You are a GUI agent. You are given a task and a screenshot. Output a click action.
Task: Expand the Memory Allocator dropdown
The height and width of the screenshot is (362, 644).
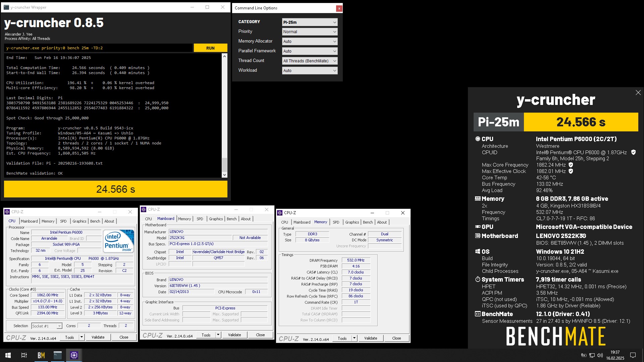coord(310,42)
